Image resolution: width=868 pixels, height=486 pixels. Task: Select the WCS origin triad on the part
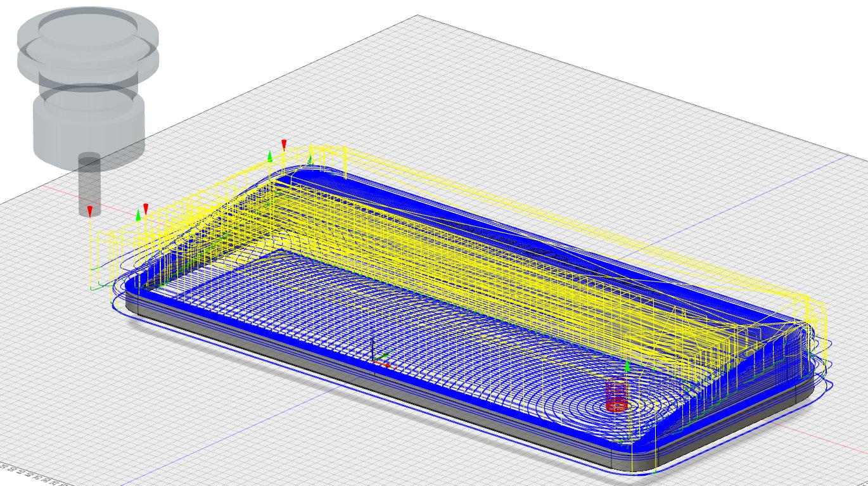coord(379,360)
